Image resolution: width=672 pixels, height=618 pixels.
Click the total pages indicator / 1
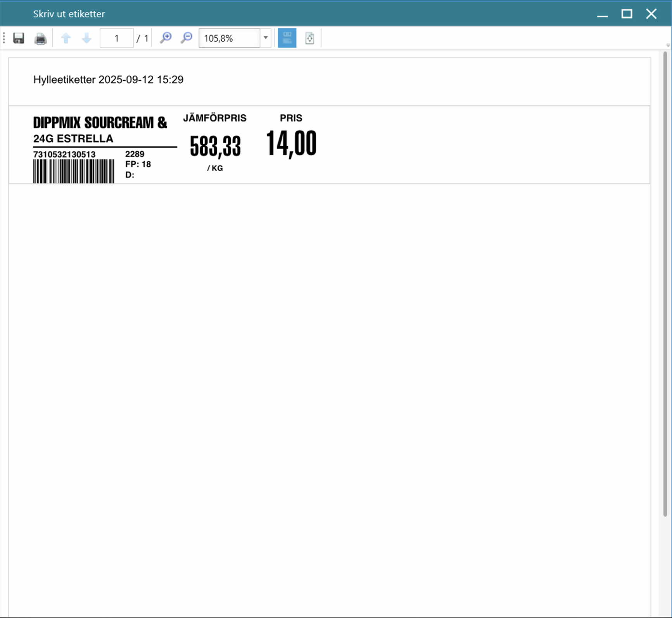click(142, 38)
